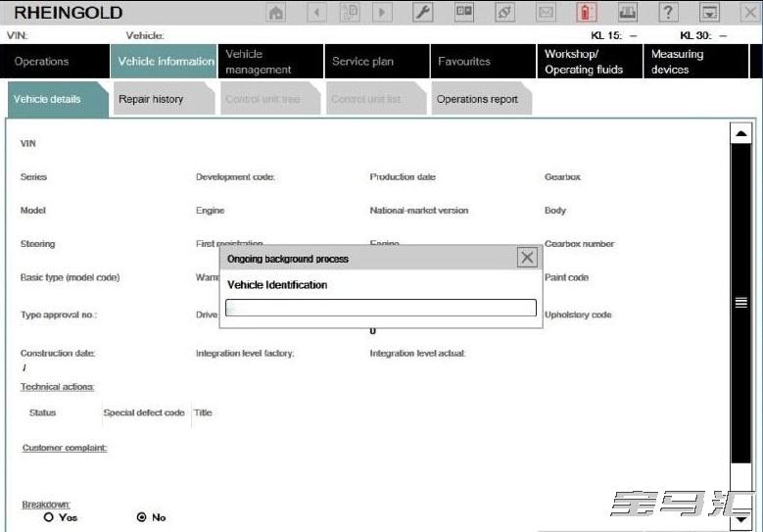This screenshot has width=763, height=532.
Task: Click the Vehicle Identification heading
Action: point(277,285)
